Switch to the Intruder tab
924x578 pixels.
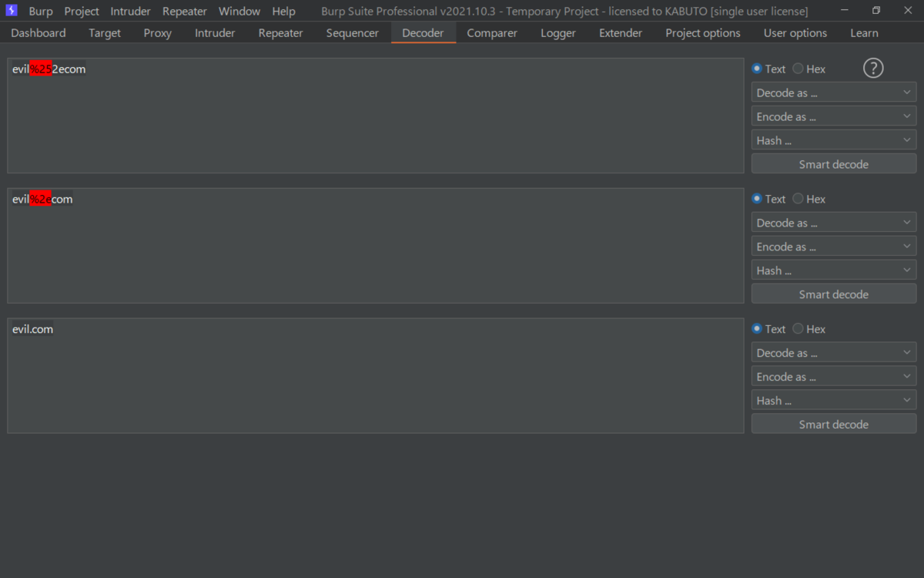[x=215, y=33]
